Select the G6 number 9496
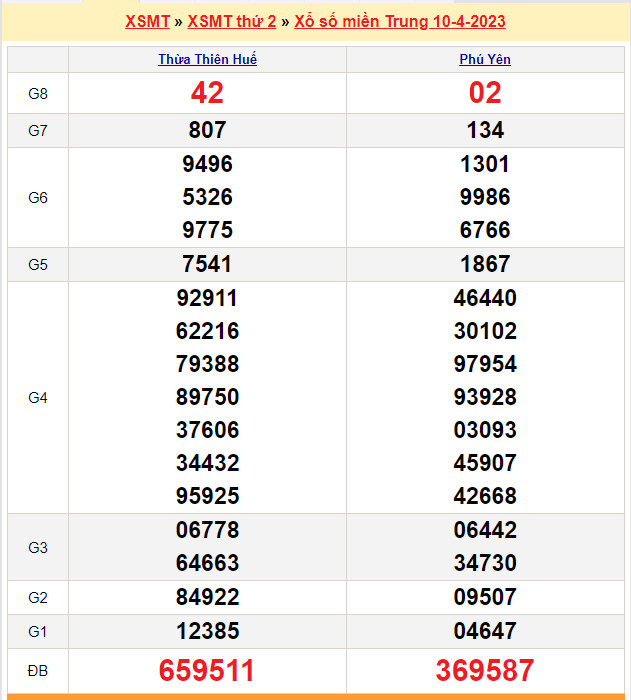 click(x=207, y=164)
